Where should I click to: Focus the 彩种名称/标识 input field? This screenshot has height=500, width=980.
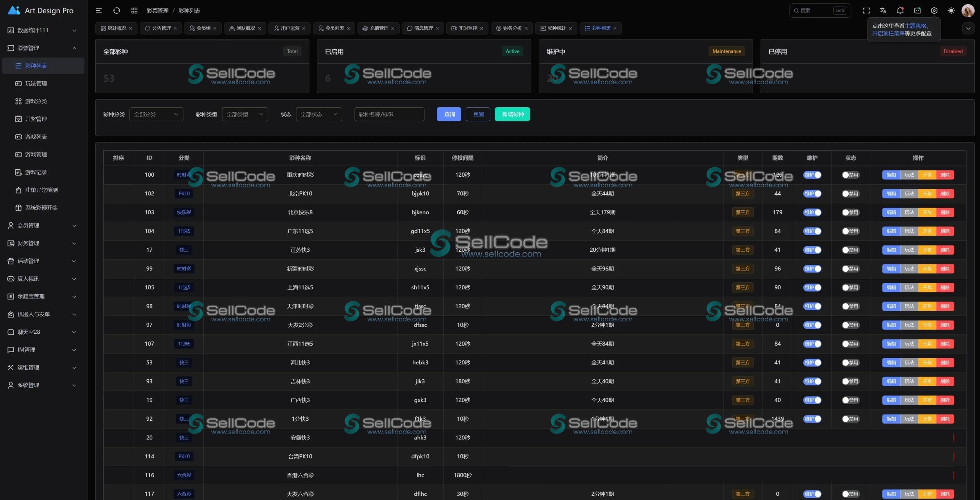coord(389,114)
